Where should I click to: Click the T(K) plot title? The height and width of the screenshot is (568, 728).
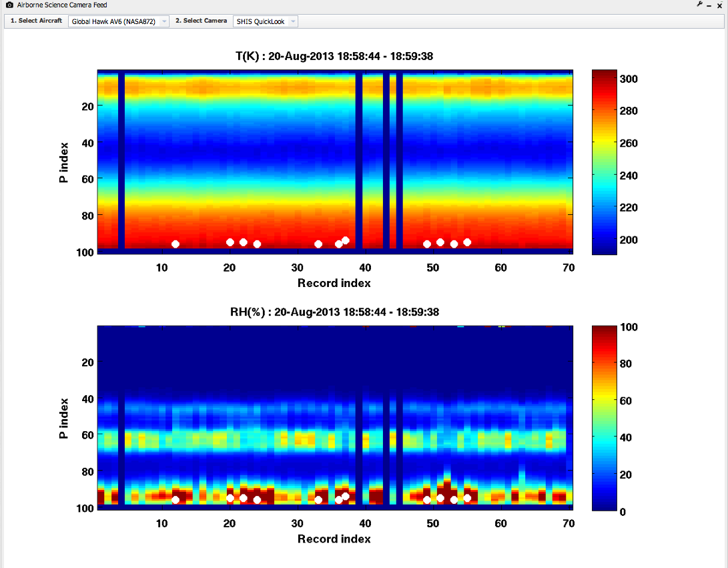pos(330,56)
